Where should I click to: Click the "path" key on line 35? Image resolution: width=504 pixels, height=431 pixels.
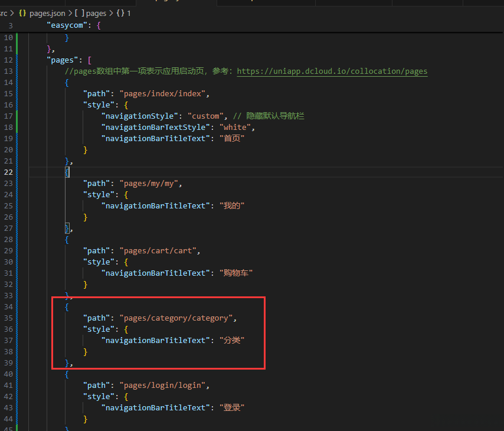point(96,318)
